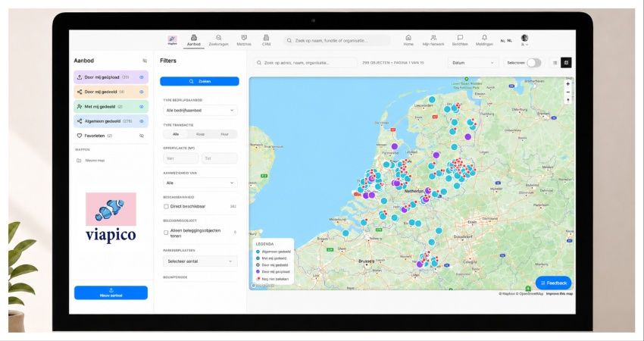Click the purple marker near Amsterdam

(395, 145)
